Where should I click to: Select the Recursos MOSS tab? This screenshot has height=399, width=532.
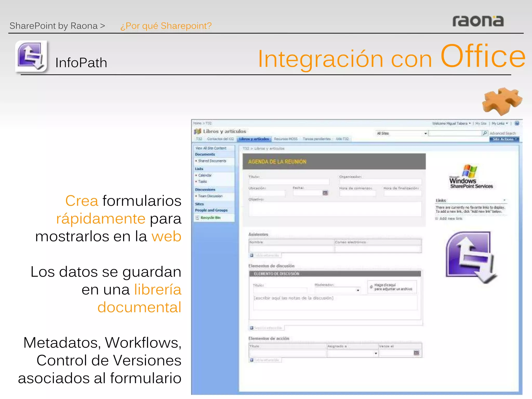click(286, 139)
